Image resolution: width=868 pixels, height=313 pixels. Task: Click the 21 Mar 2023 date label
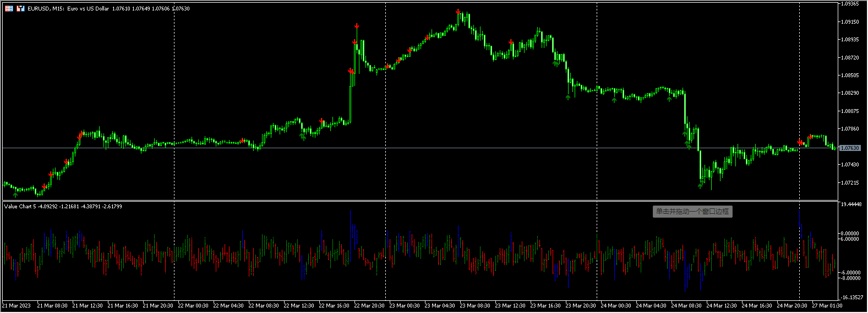(17, 306)
